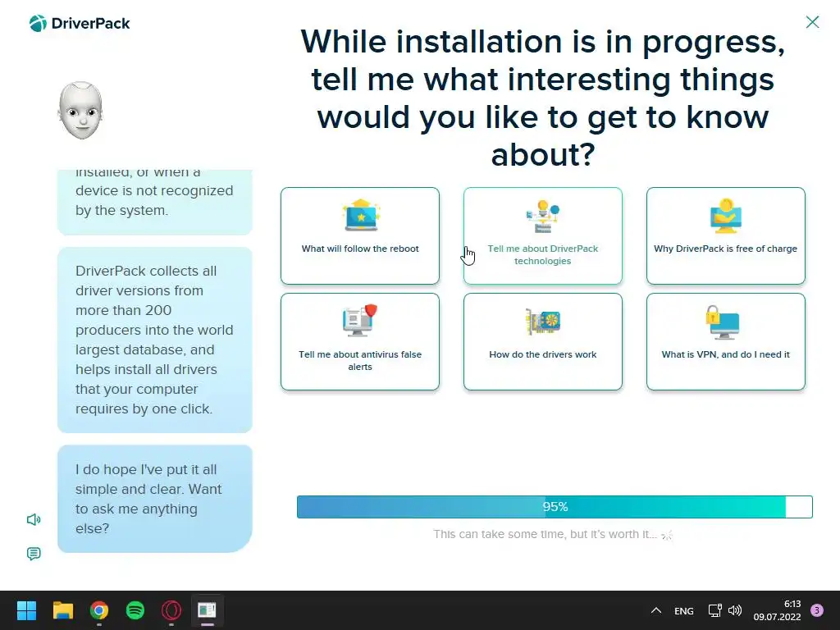This screenshot has height=630, width=840.
Task: Open 'What is VPN, and do I need it' card
Action: [x=726, y=342]
